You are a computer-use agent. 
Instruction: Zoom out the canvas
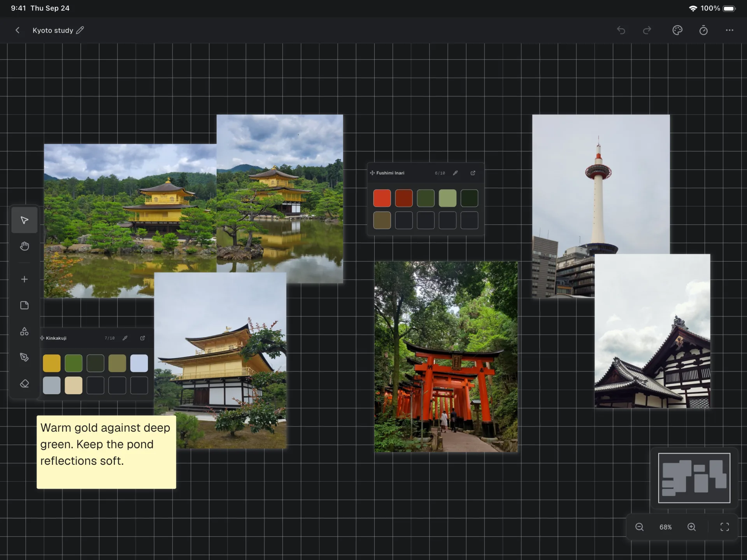[639, 527]
